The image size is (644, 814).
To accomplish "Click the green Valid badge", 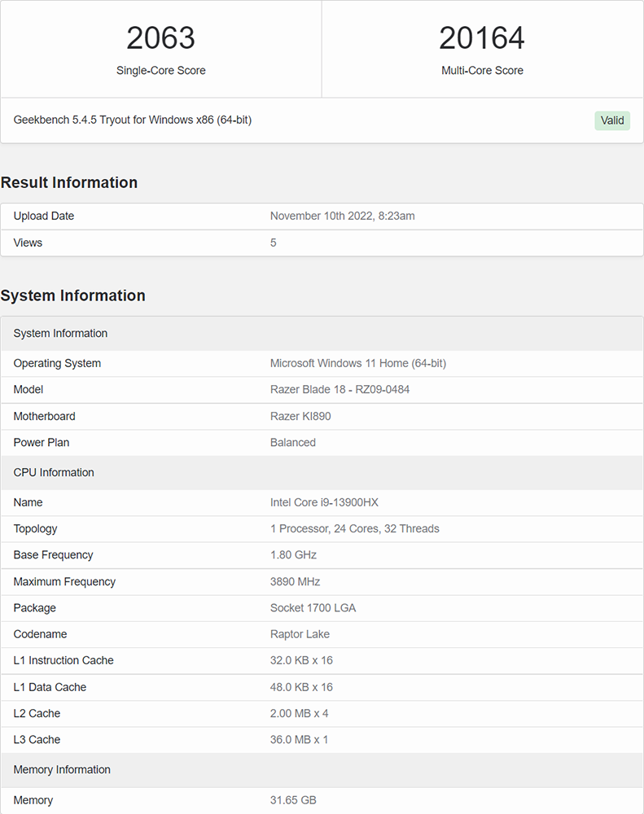I will (x=611, y=120).
